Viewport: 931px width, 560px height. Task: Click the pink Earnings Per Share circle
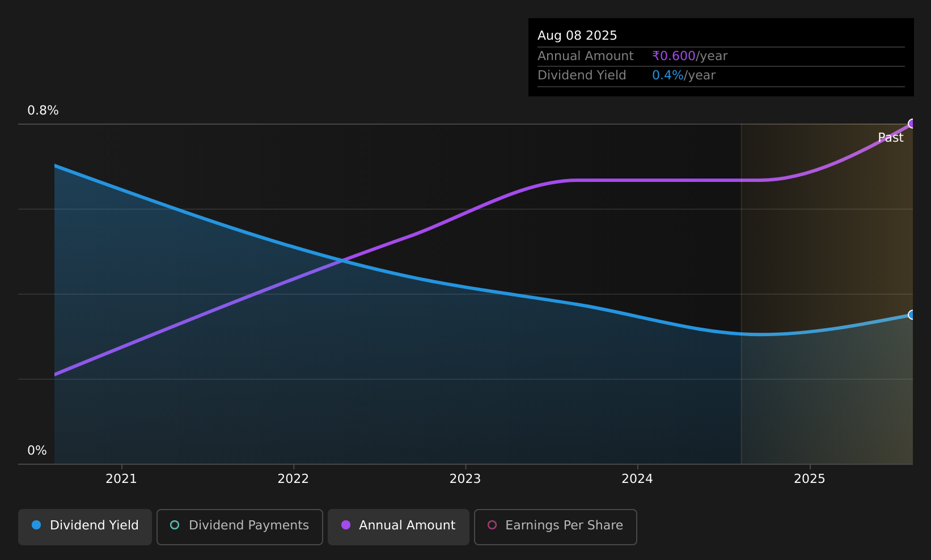[x=492, y=525]
